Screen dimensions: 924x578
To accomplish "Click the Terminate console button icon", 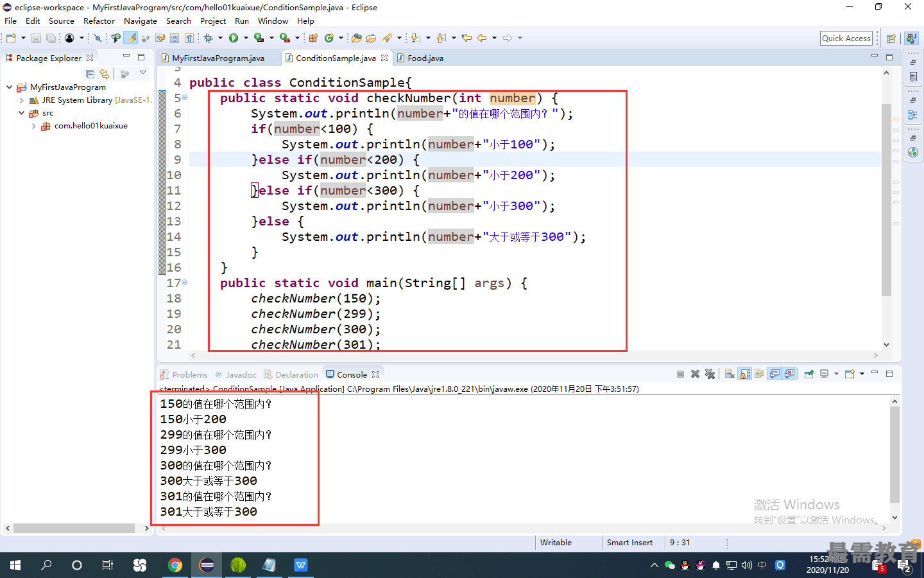I will coord(680,374).
